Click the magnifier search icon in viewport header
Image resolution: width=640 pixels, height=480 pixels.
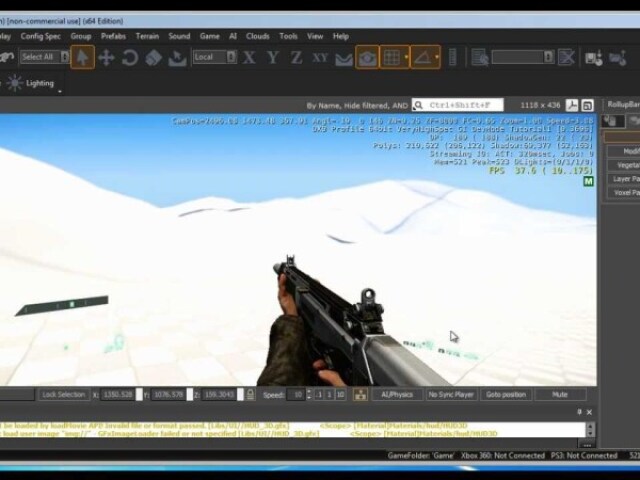[x=418, y=105]
